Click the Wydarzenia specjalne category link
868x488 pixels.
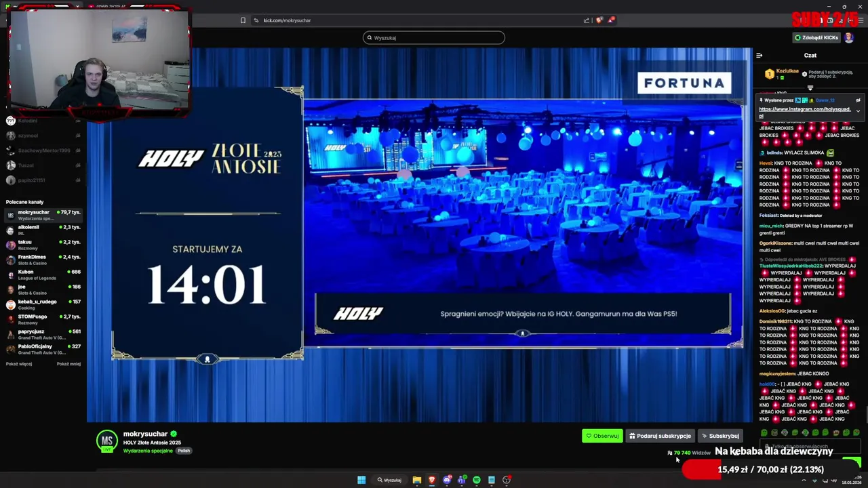(x=148, y=451)
